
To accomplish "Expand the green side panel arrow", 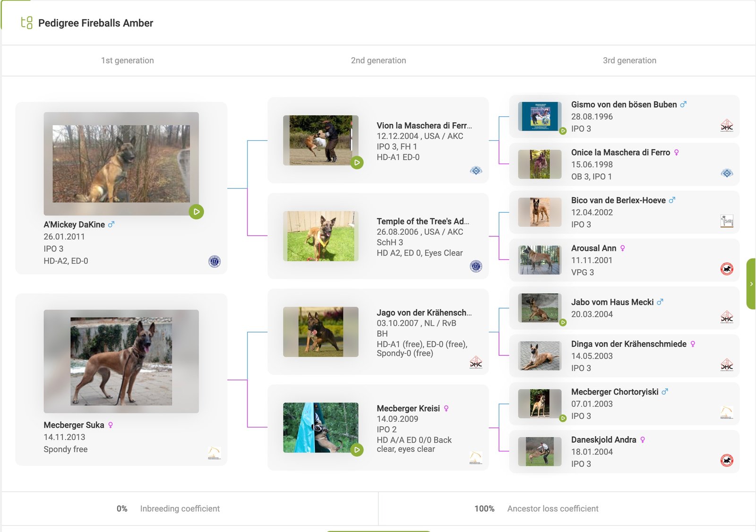I will (x=751, y=284).
